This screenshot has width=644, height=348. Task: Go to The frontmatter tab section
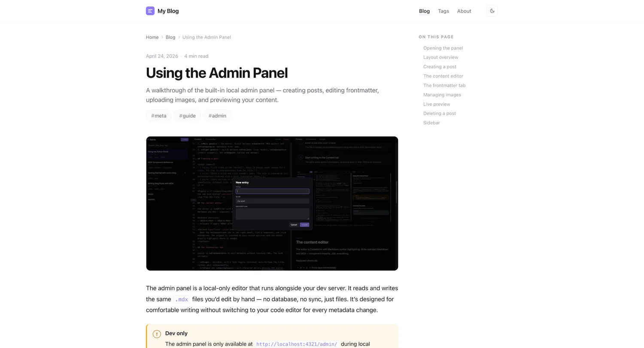pyautogui.click(x=444, y=85)
